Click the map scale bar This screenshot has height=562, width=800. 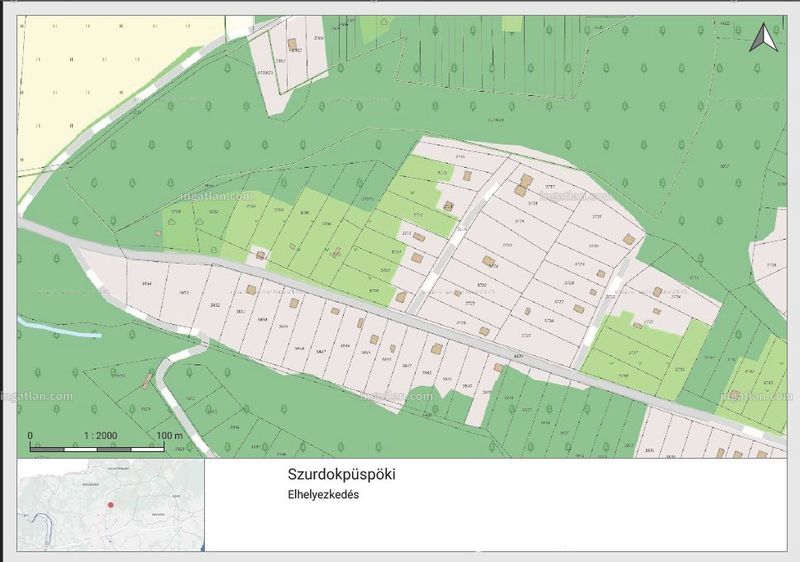[x=97, y=449]
